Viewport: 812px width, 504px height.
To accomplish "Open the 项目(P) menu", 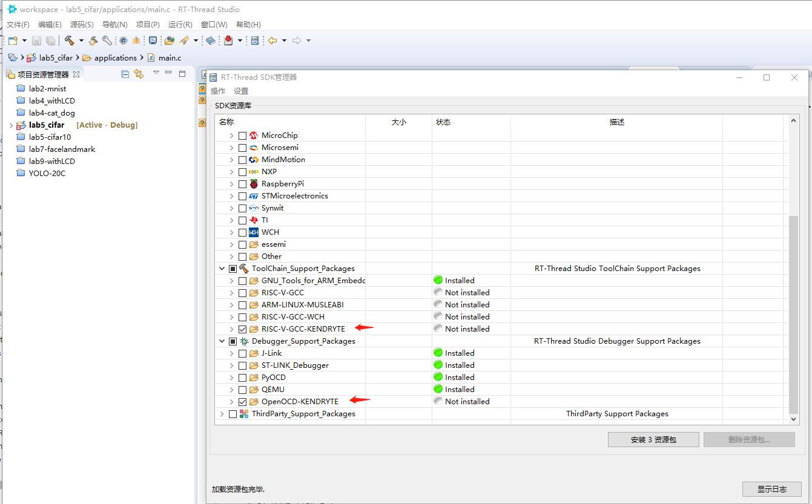I will [148, 25].
